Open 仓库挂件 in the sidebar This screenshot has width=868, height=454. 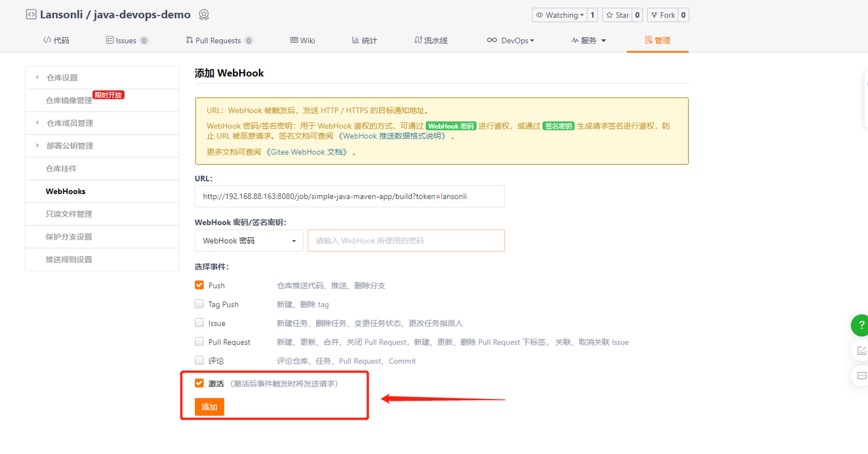pos(102,169)
